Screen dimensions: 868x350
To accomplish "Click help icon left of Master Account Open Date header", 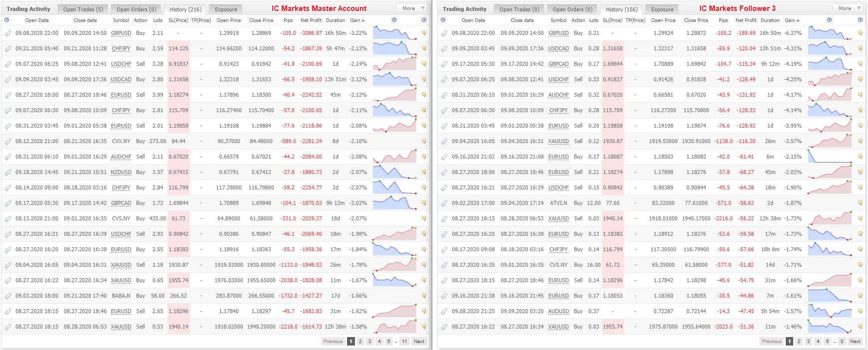I will coord(6,20).
